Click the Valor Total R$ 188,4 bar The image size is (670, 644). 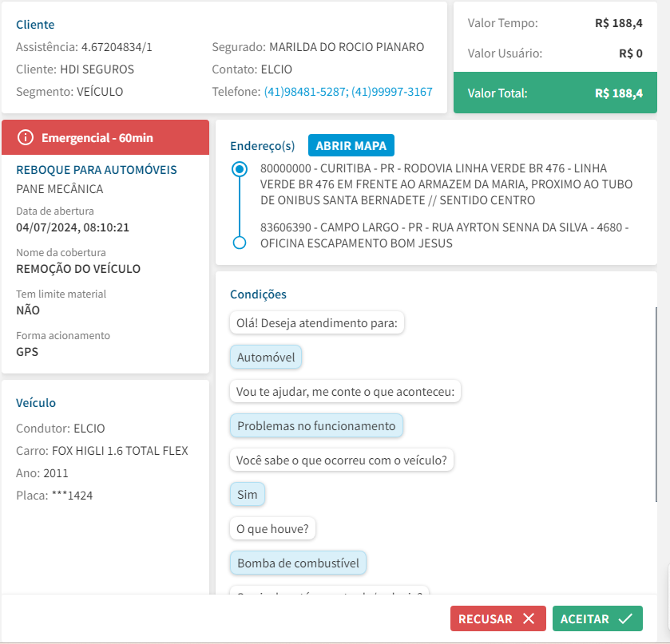tap(555, 93)
